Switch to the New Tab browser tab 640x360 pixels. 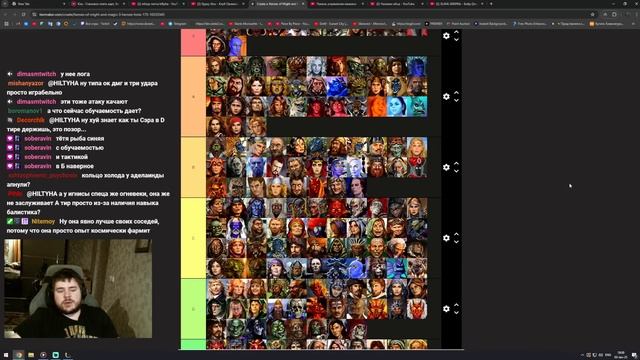tap(37, 4)
